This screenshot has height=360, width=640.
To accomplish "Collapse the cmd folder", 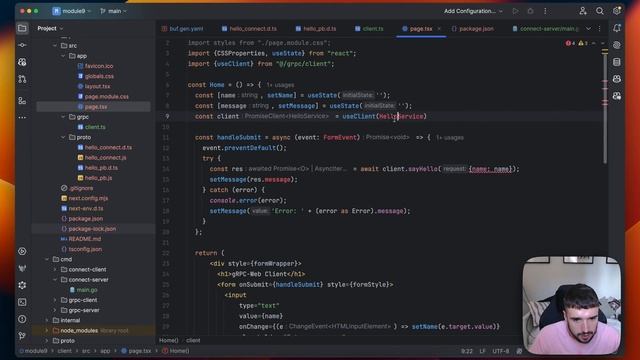I will pos(47,259).
